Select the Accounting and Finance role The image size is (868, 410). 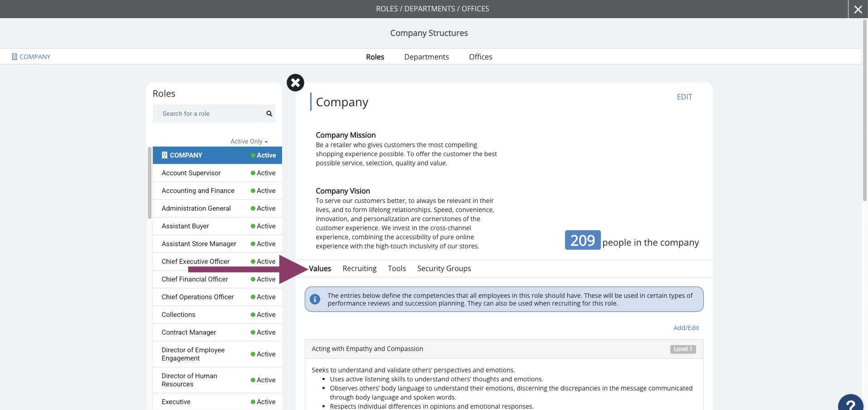pos(217,191)
